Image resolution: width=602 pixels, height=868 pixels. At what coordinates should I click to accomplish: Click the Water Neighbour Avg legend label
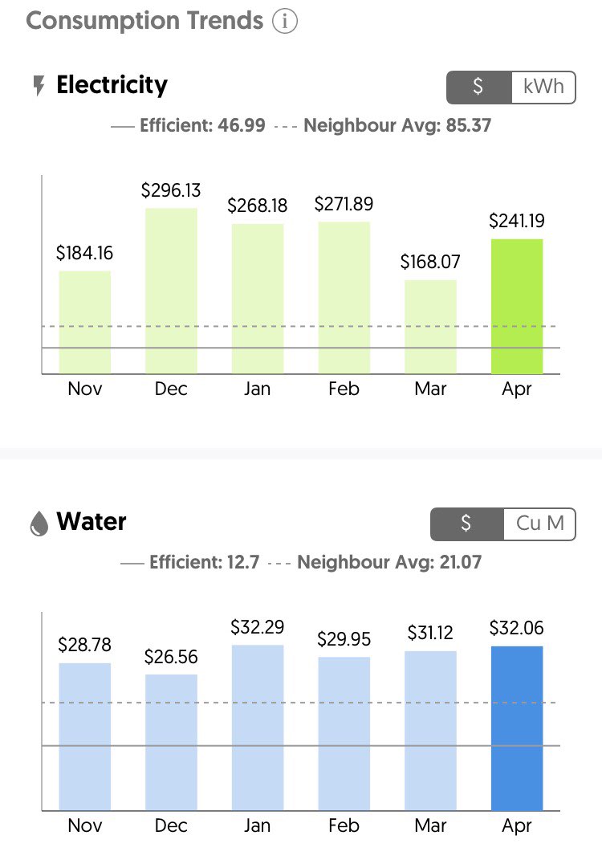389,562
